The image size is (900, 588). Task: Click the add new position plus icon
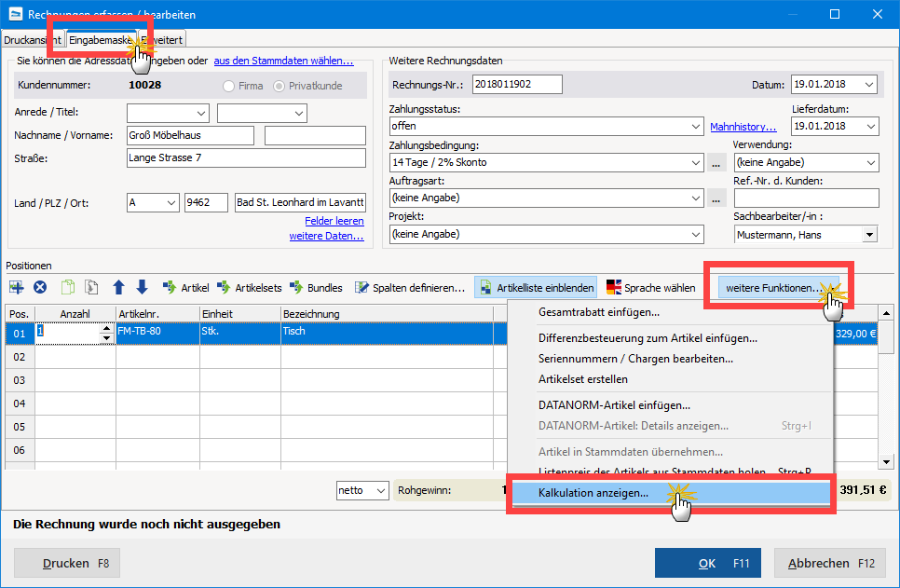[17, 287]
